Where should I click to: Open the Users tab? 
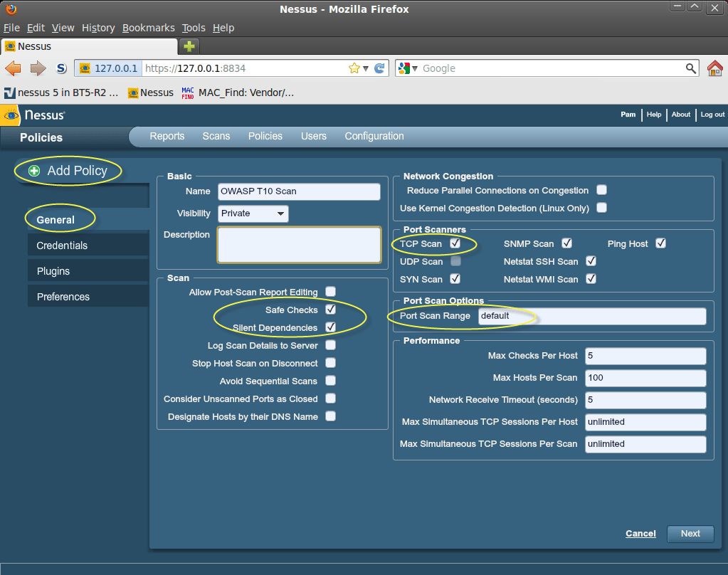coord(314,136)
